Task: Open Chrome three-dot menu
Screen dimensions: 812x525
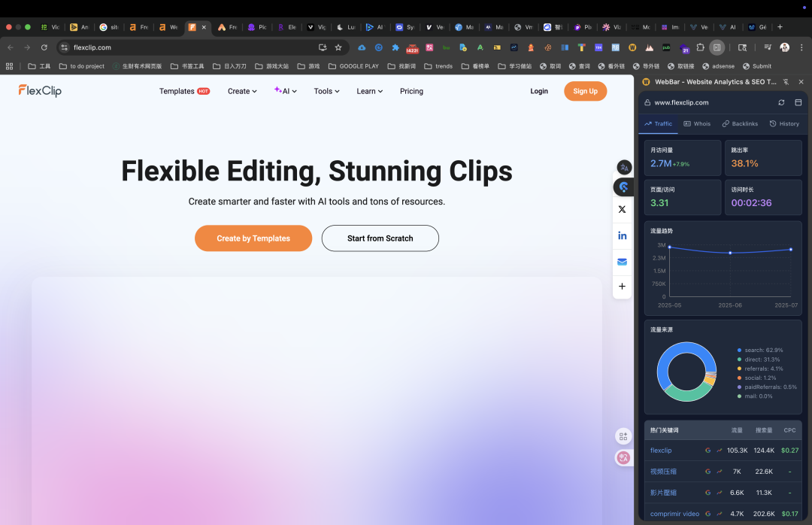Action: 801,47
